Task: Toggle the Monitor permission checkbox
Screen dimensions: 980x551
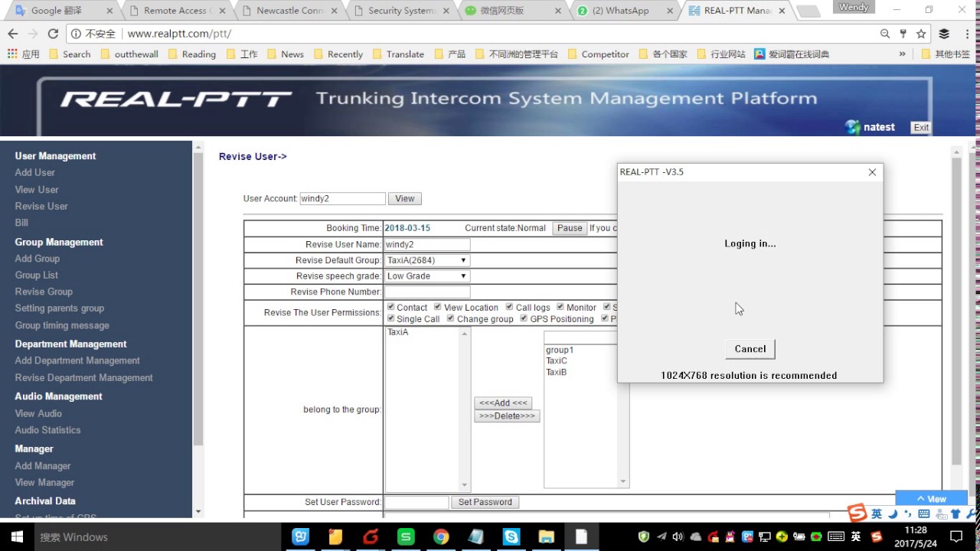Action: click(560, 307)
